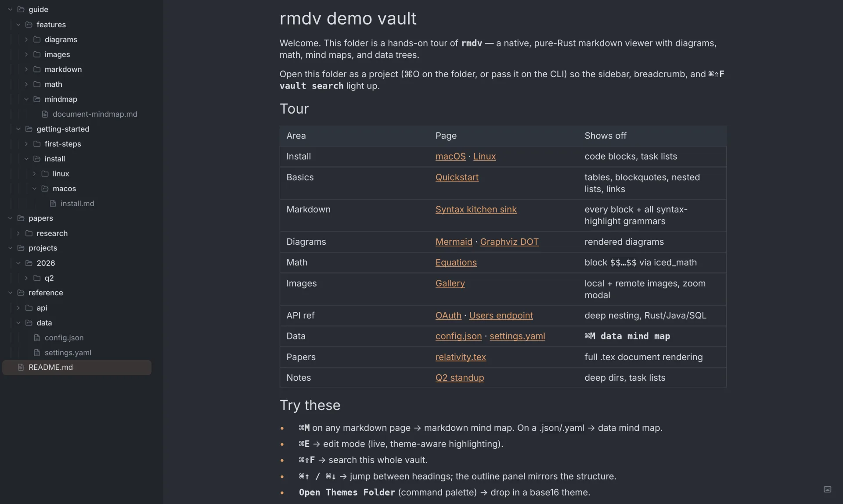This screenshot has width=843, height=504.
Task: Open the settings.yaml link in the table
Action: tap(517, 336)
